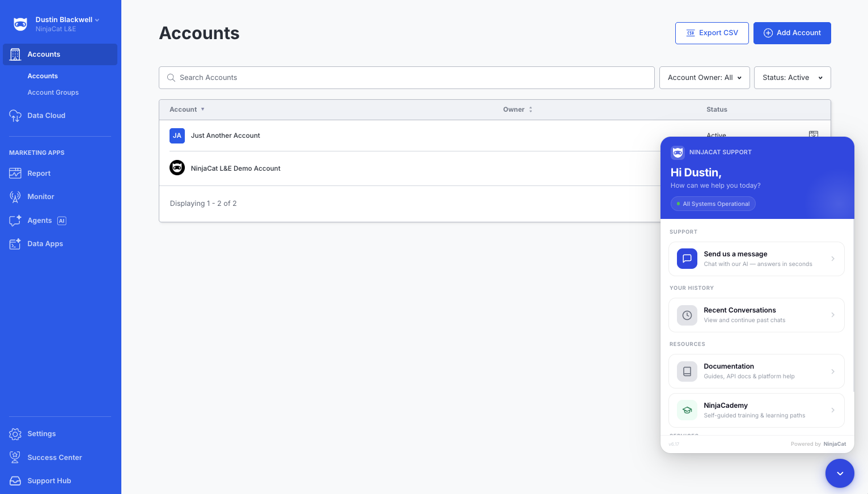
Task: Open the Account Owner: All dropdown
Action: [705, 78]
